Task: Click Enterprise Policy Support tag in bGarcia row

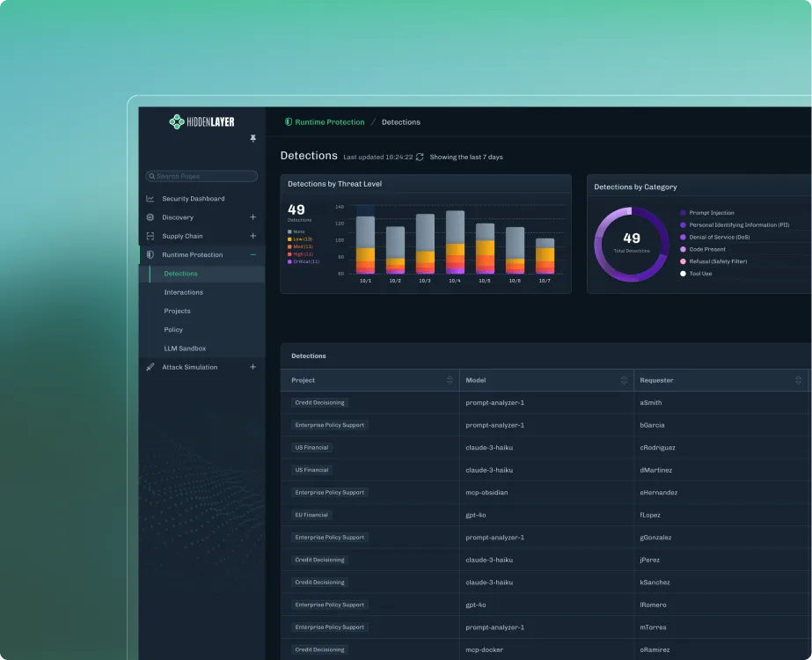Action: click(x=329, y=425)
